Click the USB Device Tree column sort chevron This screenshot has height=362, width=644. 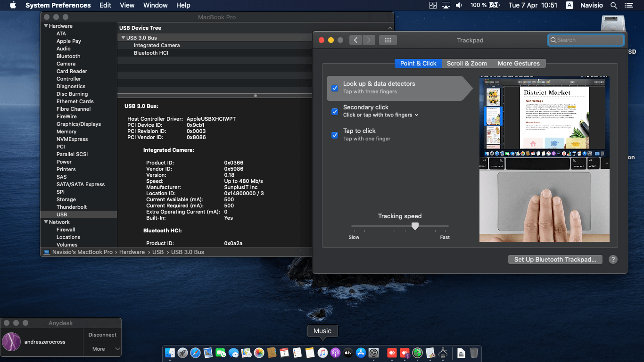tap(390, 28)
